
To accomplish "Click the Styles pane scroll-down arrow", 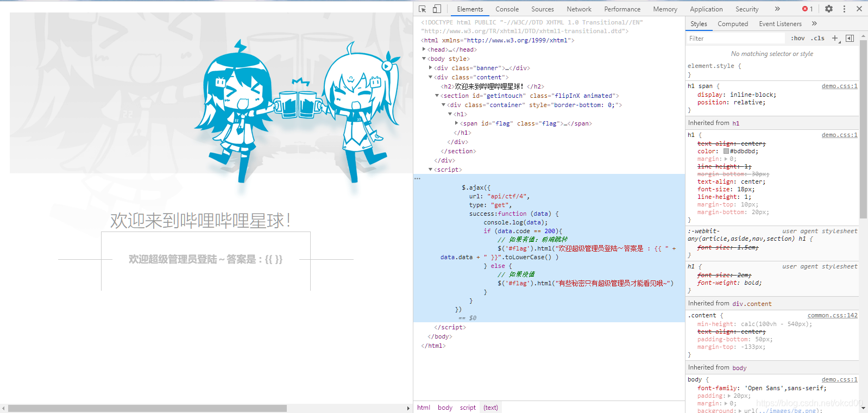I will coord(864,408).
